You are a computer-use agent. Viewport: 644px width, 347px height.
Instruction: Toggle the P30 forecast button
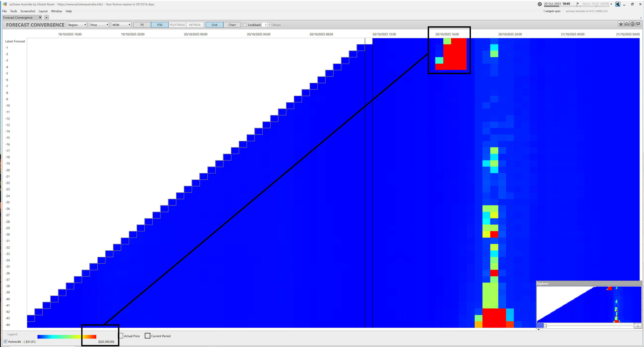tap(159, 25)
